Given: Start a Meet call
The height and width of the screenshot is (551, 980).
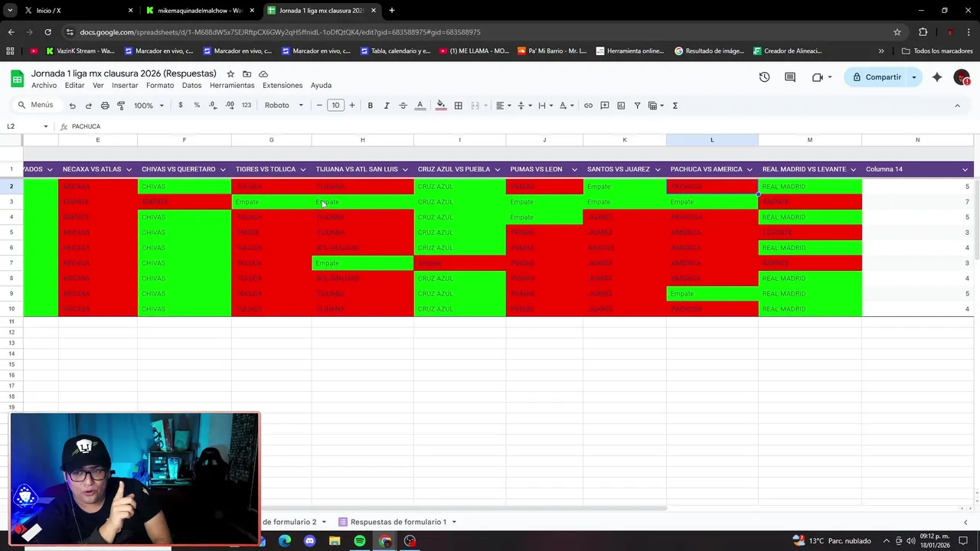Looking at the screenshot, I should [x=818, y=77].
